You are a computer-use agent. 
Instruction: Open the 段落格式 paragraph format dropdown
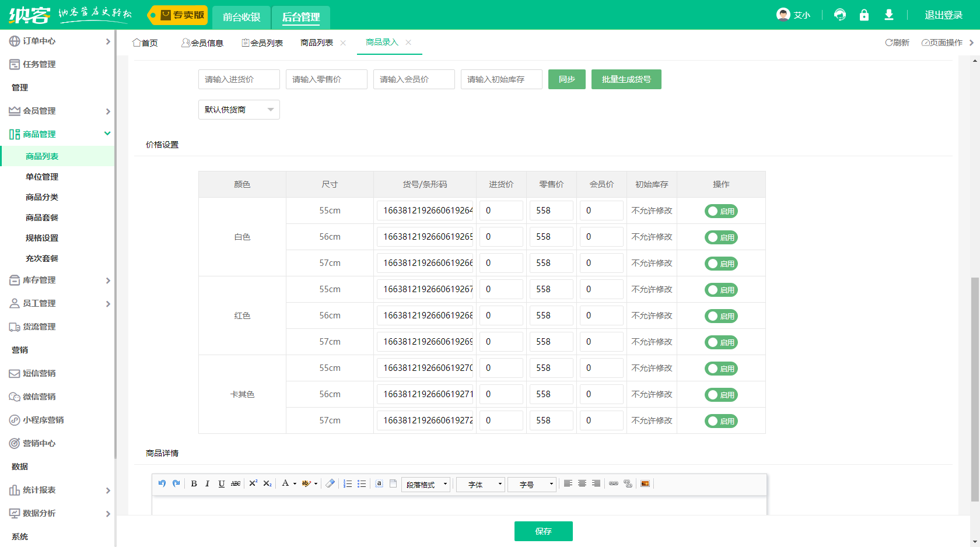click(x=426, y=485)
